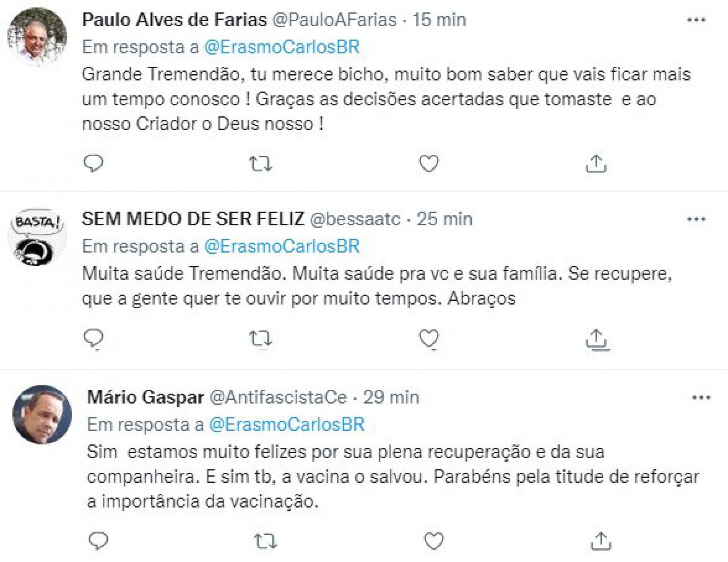728x562 pixels.
Task: Reply to Paulo Alves de Farias's tweet
Action: [x=93, y=164]
